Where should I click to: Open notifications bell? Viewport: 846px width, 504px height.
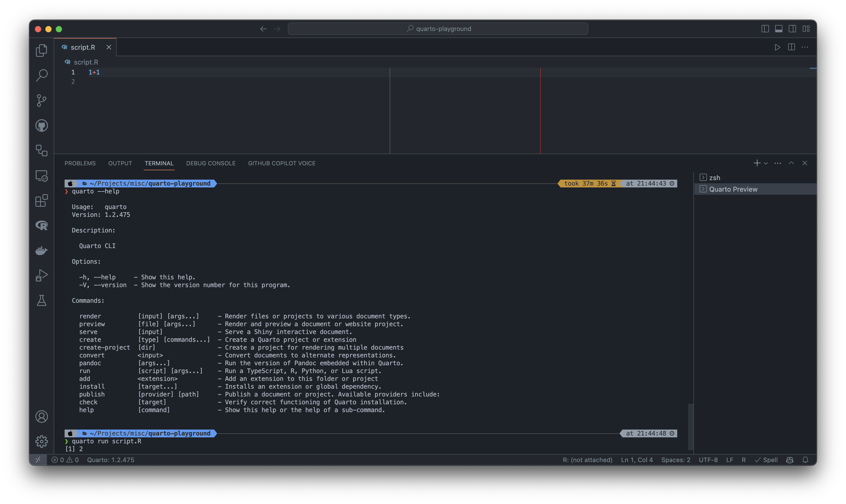(805, 459)
